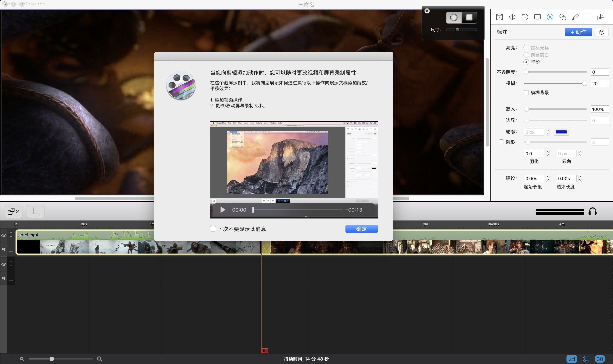613x364 pixels.
Task: Click the 起始长度 0.00s field
Action: (x=534, y=178)
